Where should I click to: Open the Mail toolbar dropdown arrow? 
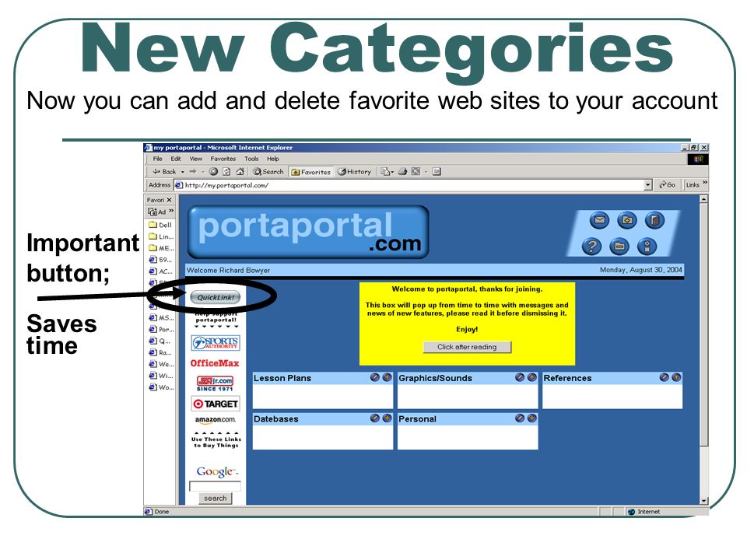392,173
